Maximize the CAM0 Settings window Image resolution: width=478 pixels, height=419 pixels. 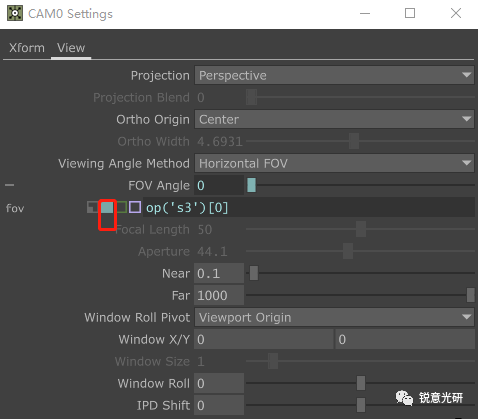click(x=410, y=13)
